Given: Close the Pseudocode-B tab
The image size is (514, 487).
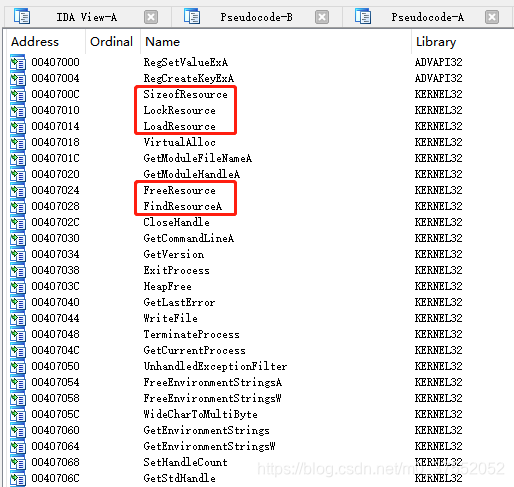Looking at the screenshot, I should (322, 17).
